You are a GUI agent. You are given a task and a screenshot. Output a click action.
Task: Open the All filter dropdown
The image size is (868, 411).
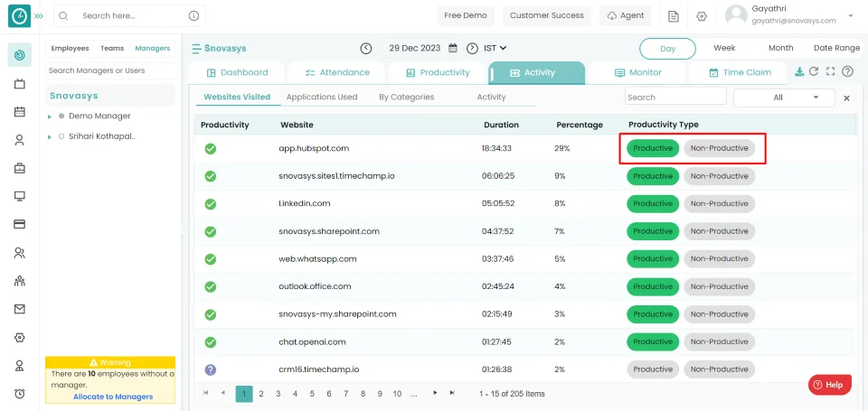click(784, 98)
